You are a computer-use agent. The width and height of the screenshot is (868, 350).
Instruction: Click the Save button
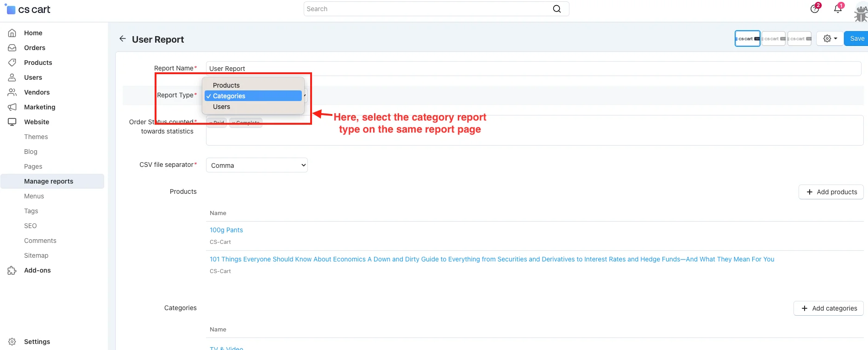(x=856, y=38)
